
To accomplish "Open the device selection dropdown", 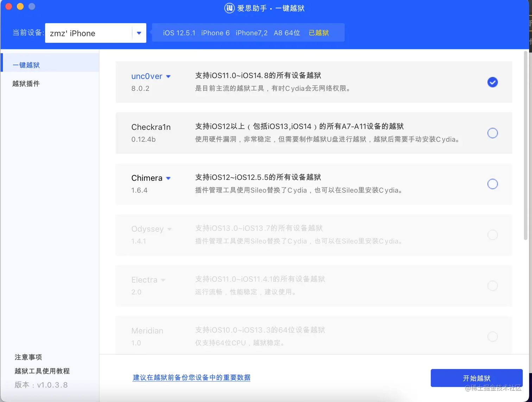I will click(x=139, y=33).
